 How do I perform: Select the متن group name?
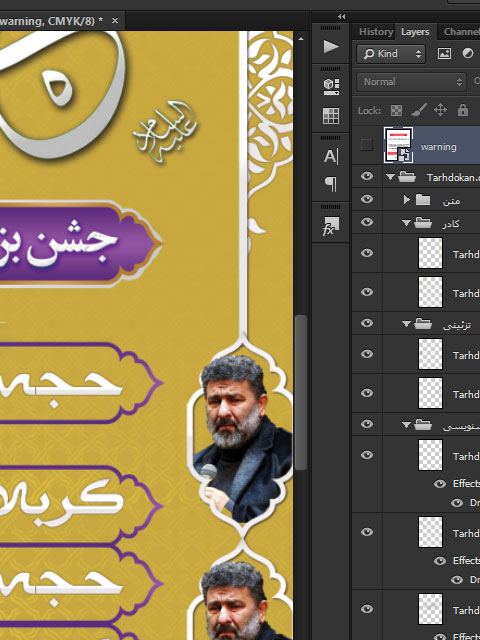pyautogui.click(x=451, y=200)
